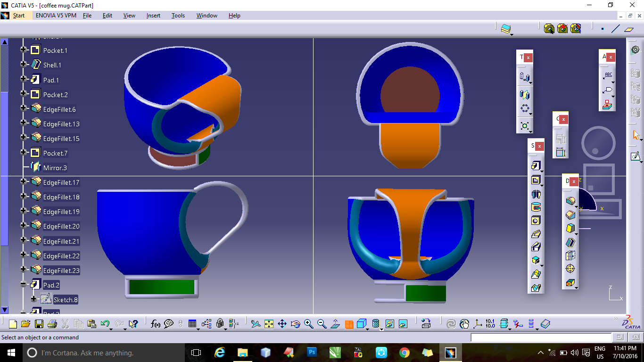This screenshot has width=644, height=362.
Task: Select the Measure Between 10.1 icon
Action: [x=490, y=324]
